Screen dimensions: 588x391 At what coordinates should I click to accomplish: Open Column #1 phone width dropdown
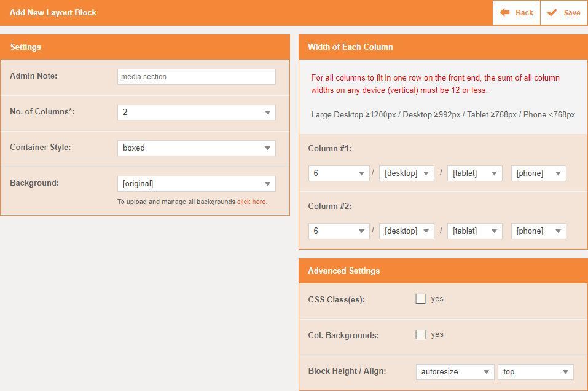pyautogui.click(x=539, y=173)
